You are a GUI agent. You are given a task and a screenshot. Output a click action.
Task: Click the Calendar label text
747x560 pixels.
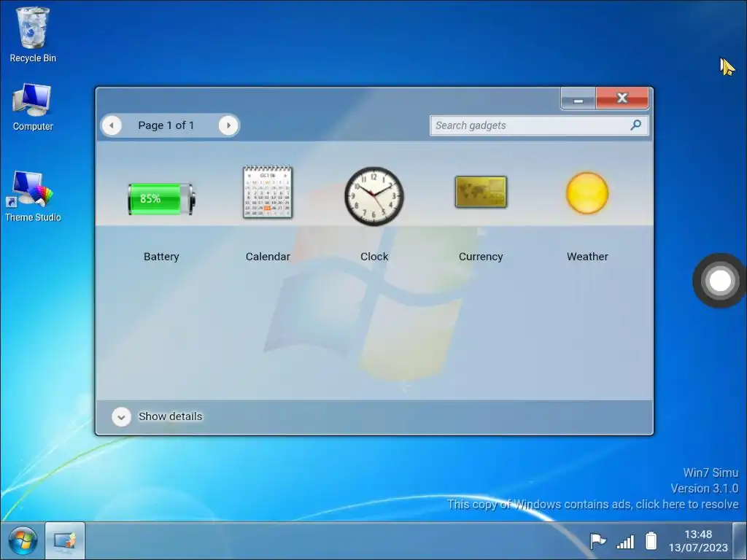268,257
